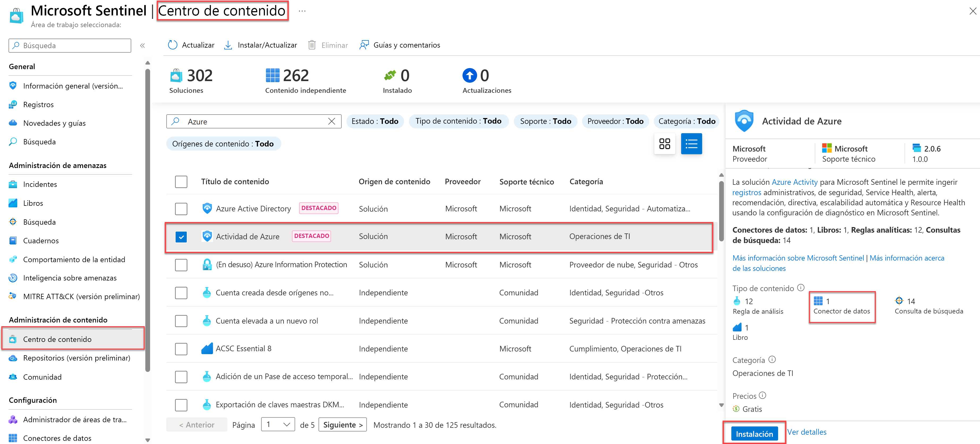Click the Incidentes briefcase icon

click(x=13, y=184)
